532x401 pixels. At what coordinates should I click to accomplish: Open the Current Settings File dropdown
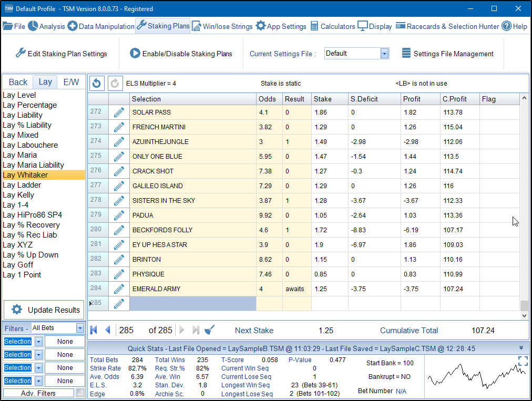pos(384,54)
